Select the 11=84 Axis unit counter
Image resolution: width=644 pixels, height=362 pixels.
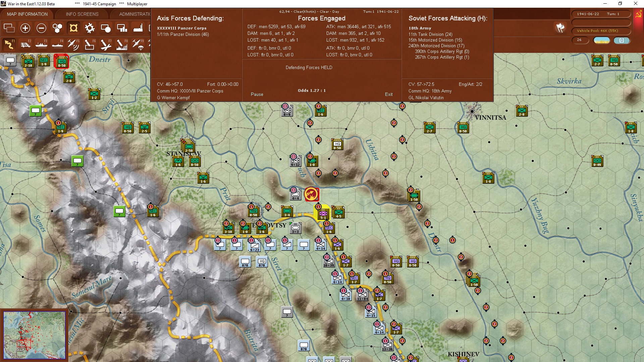(x=362, y=295)
